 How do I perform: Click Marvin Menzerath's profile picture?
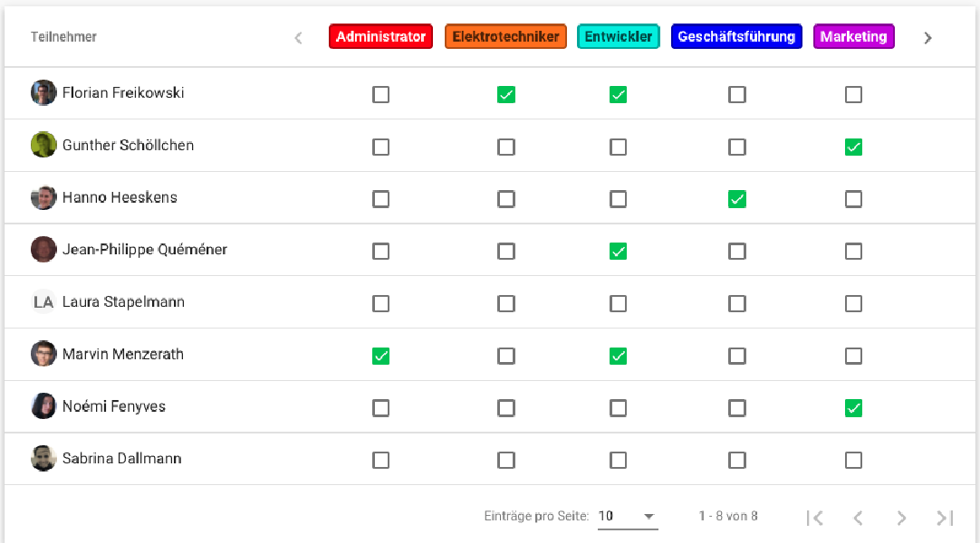(43, 354)
